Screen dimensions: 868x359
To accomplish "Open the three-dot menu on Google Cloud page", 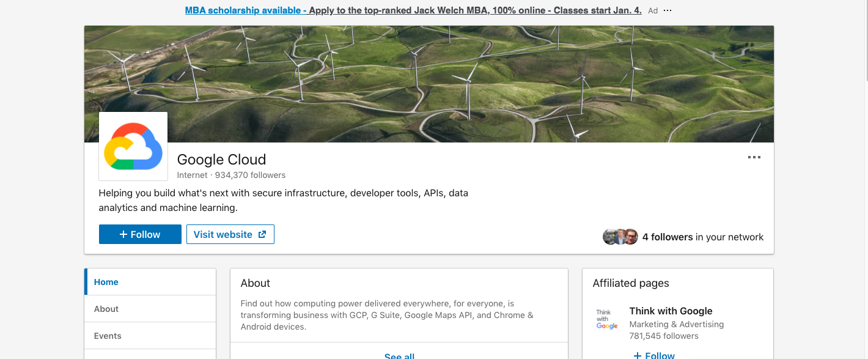I will point(754,158).
